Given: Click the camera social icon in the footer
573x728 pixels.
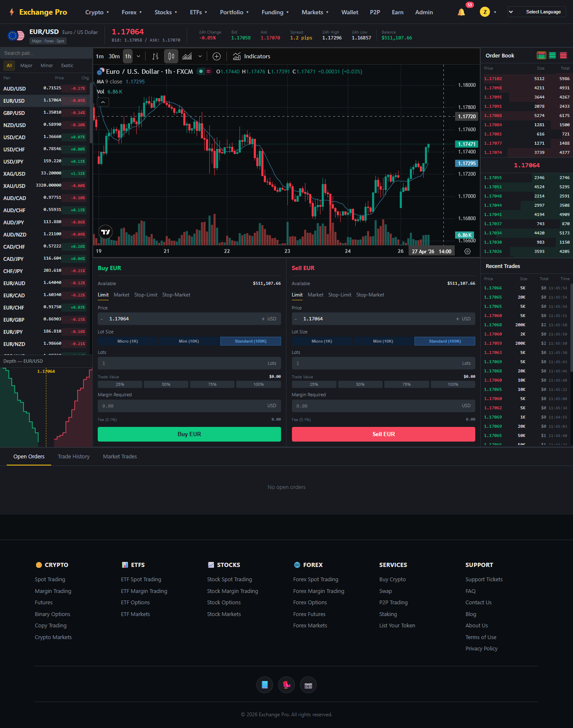Looking at the screenshot, I should click(308, 685).
